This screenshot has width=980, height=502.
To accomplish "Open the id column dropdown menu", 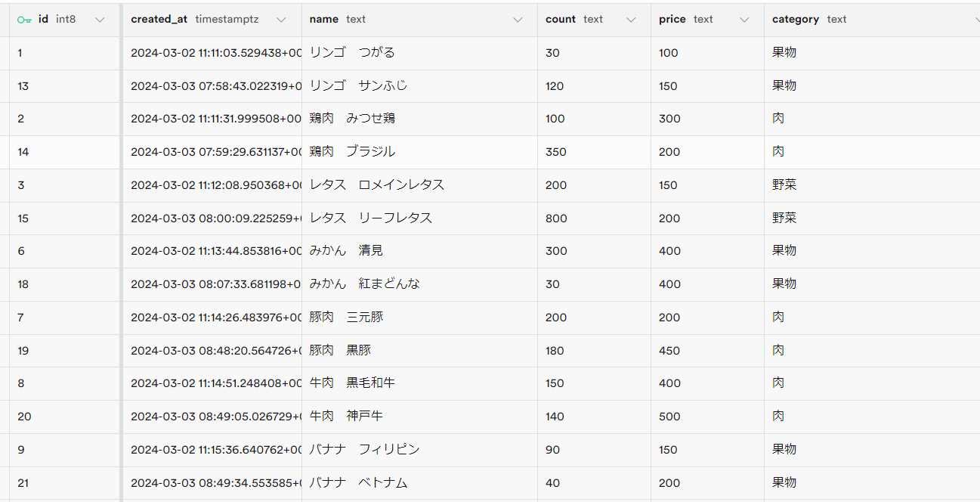I will click(x=100, y=20).
